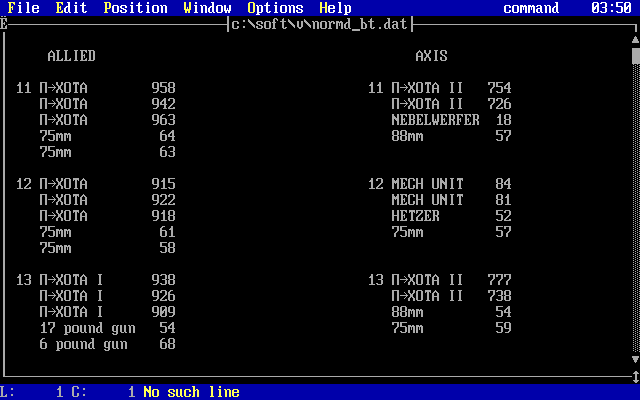Viewport: 640px width, 400px height.
Task: Click the ALLIED column heading
Action: (x=71, y=56)
